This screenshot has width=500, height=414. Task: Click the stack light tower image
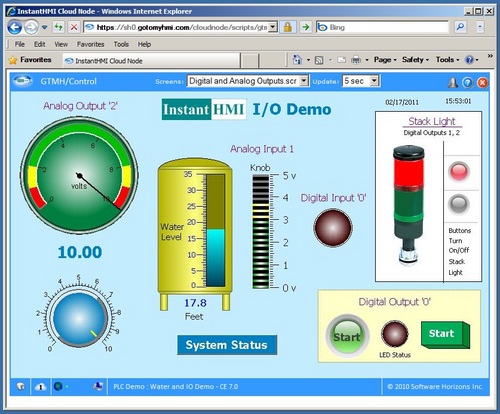point(409,205)
